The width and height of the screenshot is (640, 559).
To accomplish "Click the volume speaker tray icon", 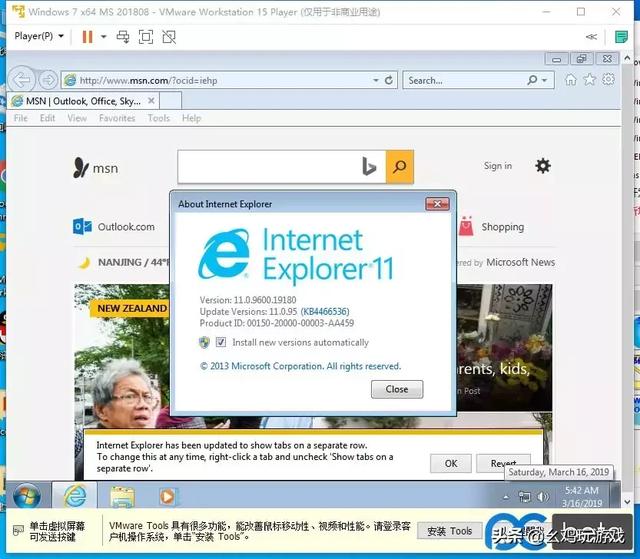I will pyautogui.click(x=543, y=496).
